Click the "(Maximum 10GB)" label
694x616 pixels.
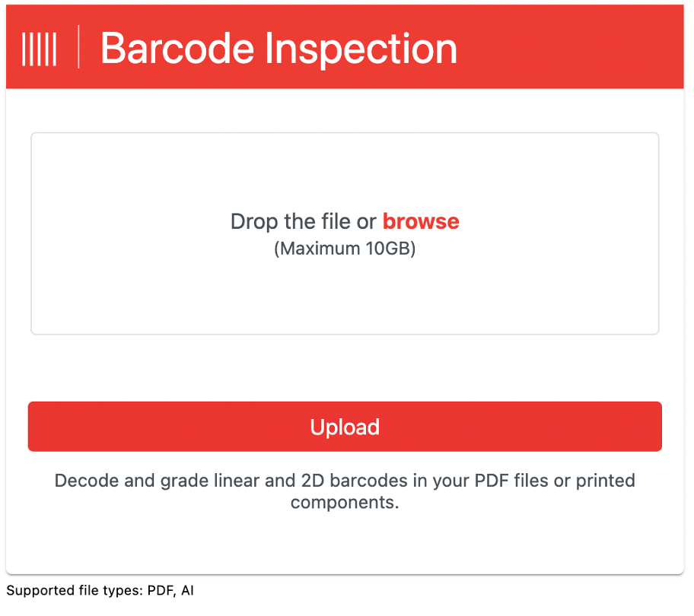tap(345, 249)
